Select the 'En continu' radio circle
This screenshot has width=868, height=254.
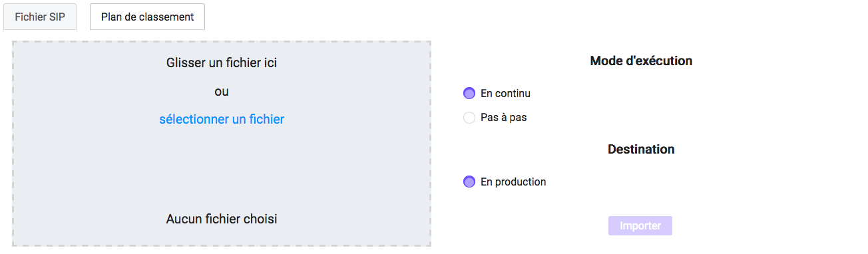tap(469, 93)
